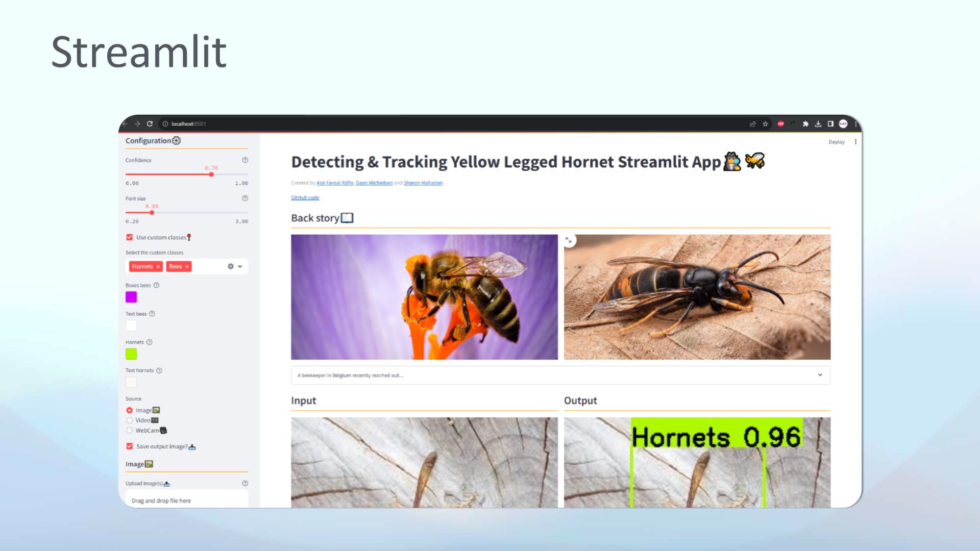Viewport: 980px width, 551px height.
Task: Click the browser reload icon
Action: [150, 124]
